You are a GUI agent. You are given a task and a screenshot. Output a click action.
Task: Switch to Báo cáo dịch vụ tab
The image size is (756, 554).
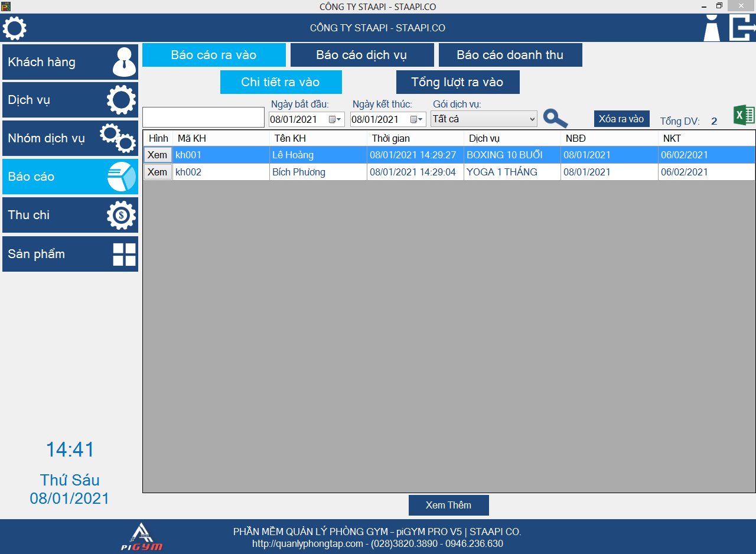(x=362, y=55)
